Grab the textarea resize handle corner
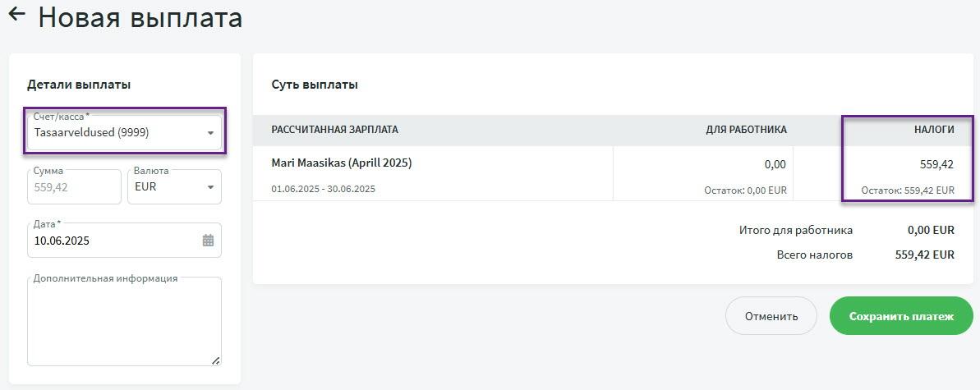The width and height of the screenshot is (980, 390). point(215,360)
